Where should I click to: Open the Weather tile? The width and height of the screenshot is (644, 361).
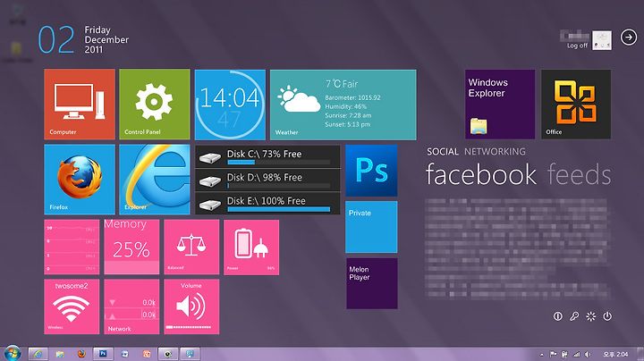[343, 105]
